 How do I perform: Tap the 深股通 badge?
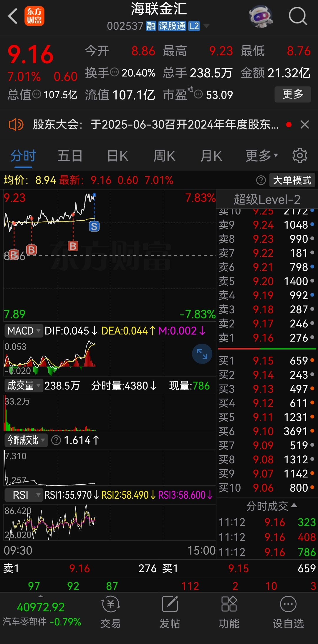(x=172, y=26)
